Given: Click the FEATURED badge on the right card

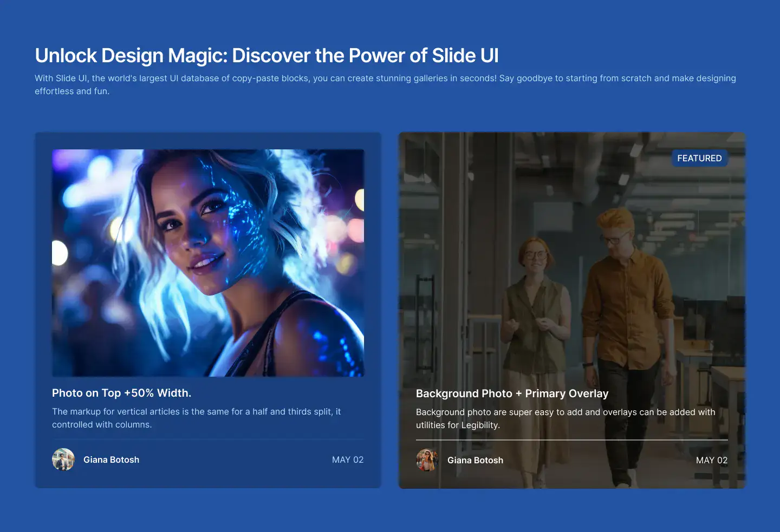Looking at the screenshot, I should [699, 158].
